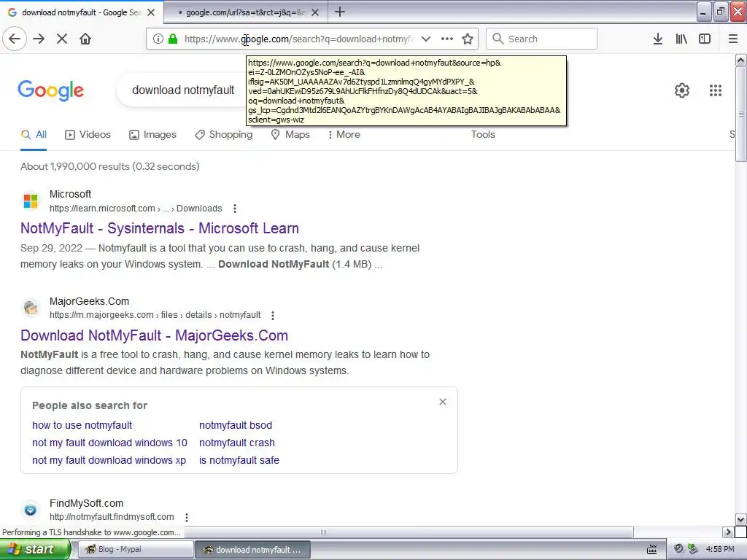Viewport: 747px width, 560px height.
Task: Click the MajorGeeks site favicon
Action: point(31,308)
